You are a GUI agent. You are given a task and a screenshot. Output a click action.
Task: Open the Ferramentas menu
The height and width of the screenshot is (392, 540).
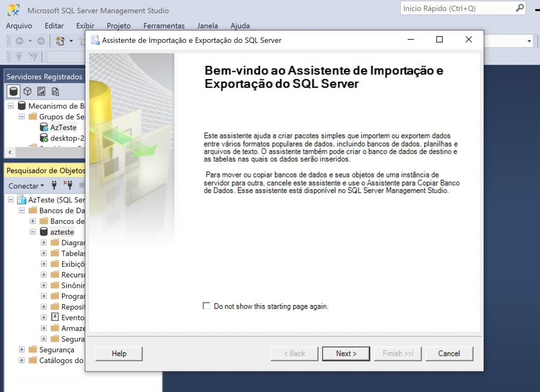point(163,26)
